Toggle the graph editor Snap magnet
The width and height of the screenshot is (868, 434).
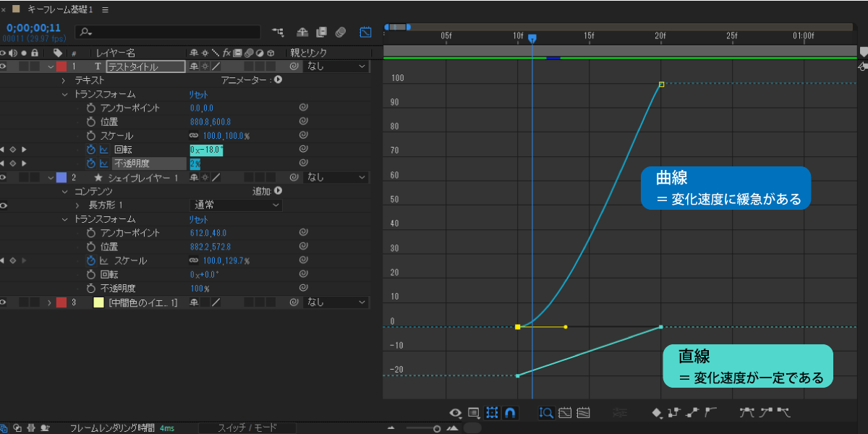pyautogui.click(x=511, y=413)
